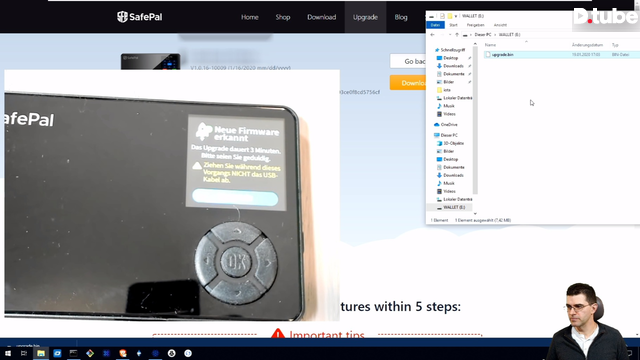Open Musik under Schnellzugriff
Image resolution: width=640 pixels, height=360 pixels.
(446, 106)
